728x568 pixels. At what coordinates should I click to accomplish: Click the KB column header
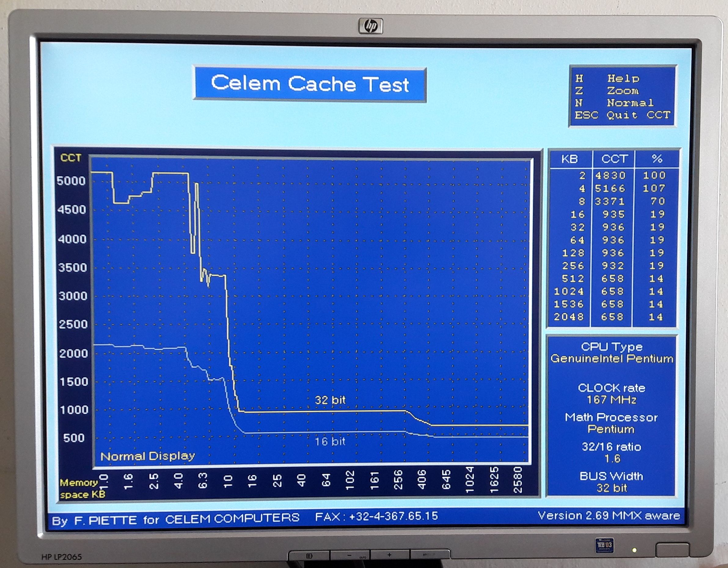coord(569,159)
